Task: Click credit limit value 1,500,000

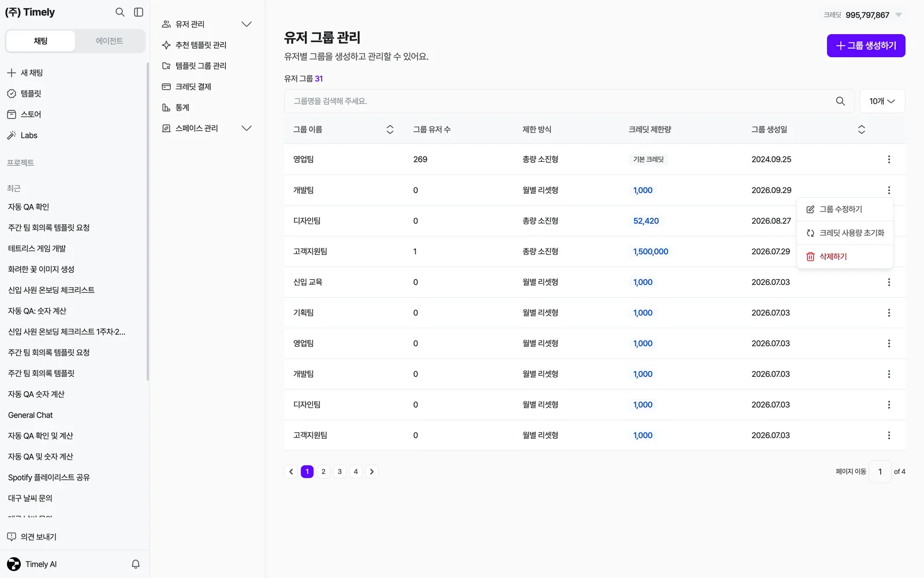Action: pyautogui.click(x=651, y=251)
